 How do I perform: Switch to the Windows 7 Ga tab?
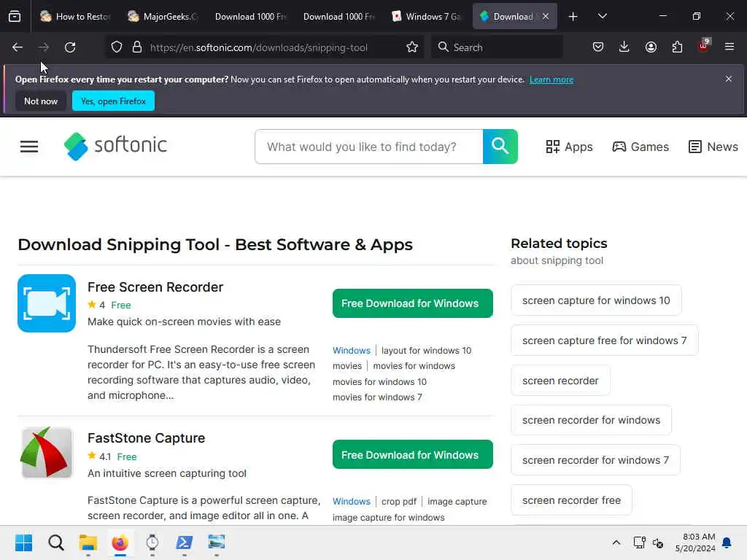(x=427, y=17)
